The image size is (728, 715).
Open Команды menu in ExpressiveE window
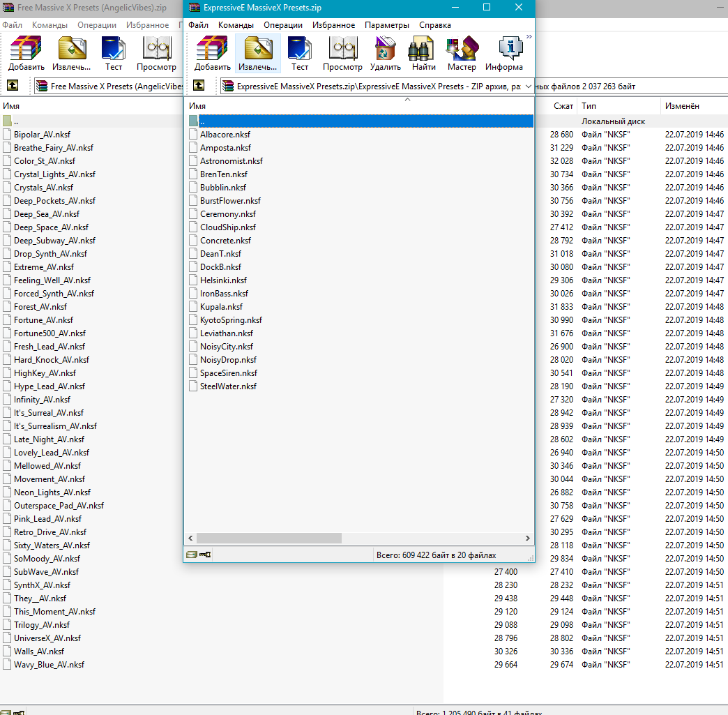tap(236, 25)
